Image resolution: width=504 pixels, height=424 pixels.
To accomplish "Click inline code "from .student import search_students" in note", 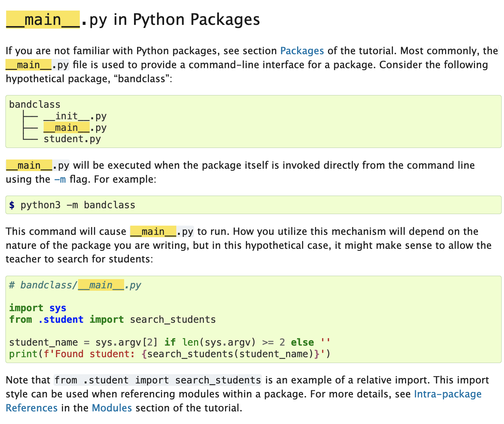I will (158, 380).
